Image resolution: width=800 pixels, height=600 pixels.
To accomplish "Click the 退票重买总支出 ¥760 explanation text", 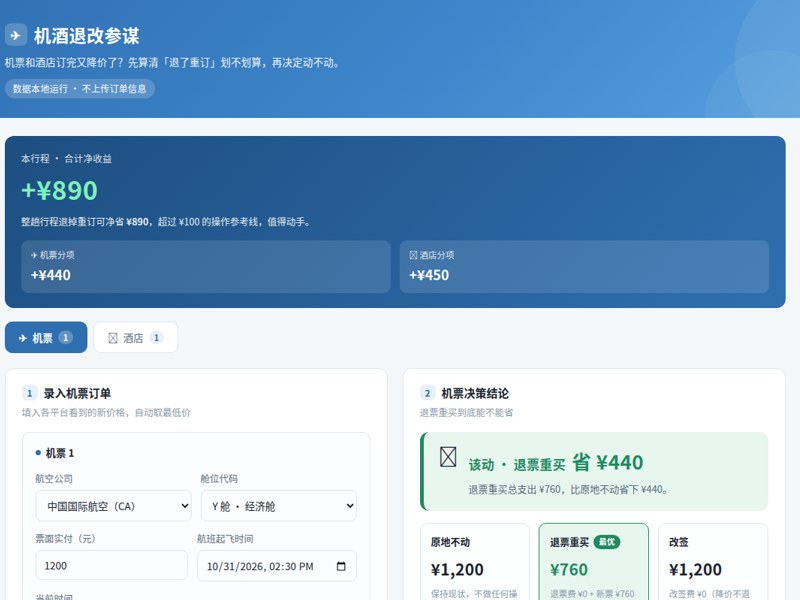I will pos(568,490).
